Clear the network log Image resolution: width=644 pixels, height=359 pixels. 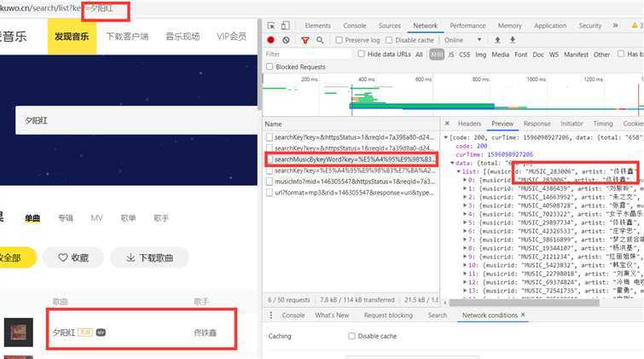click(x=286, y=40)
